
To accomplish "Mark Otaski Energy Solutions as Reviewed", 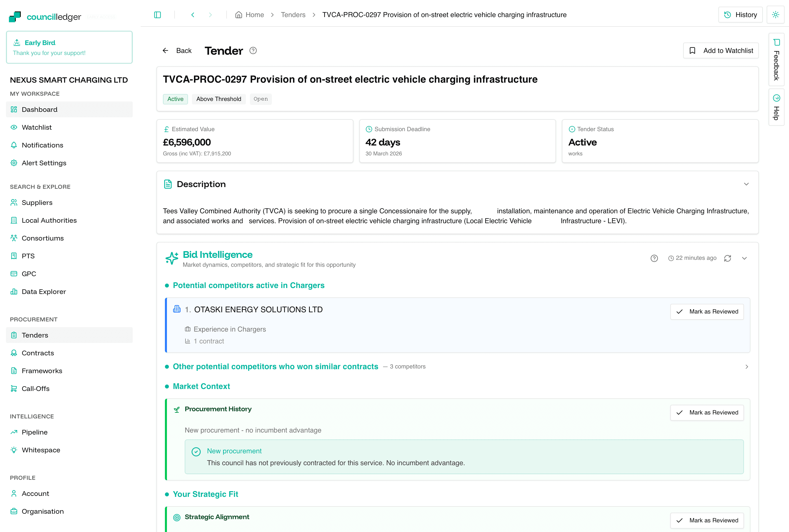I will [x=707, y=312].
